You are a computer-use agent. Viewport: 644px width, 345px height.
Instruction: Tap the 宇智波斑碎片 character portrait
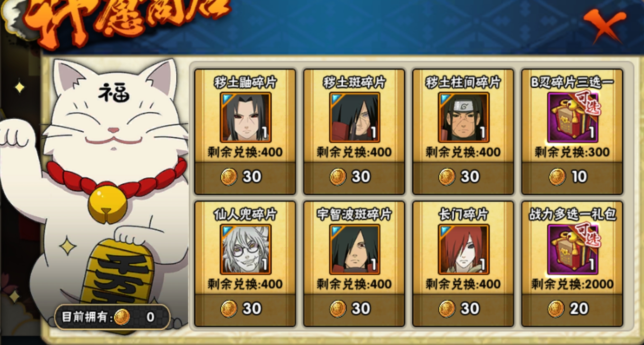[354, 249]
